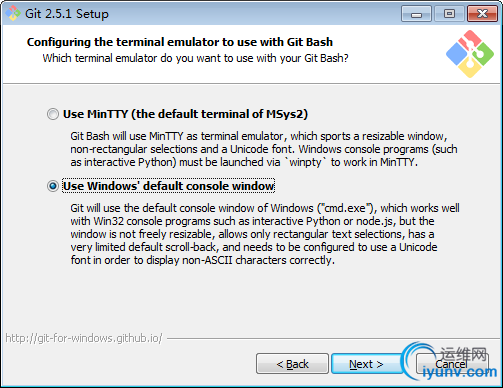Click the cmd.exe console description paragraph
Screen dimensions: 503x388
click(x=265, y=234)
